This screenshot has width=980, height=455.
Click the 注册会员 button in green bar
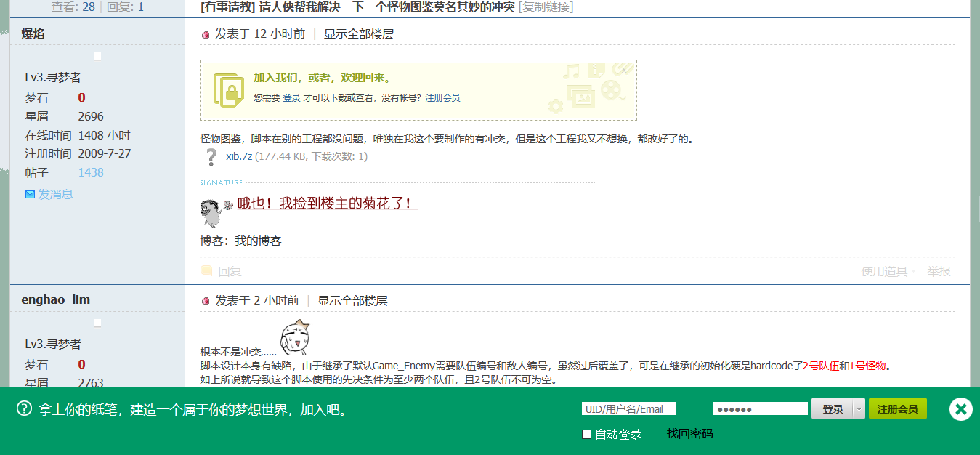pyautogui.click(x=897, y=409)
